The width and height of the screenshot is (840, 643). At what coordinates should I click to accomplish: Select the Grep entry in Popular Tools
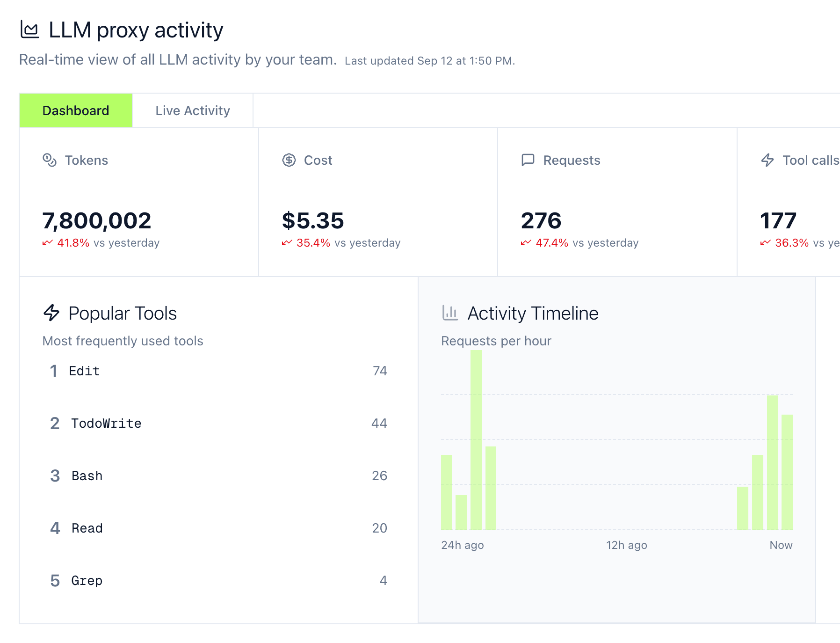pyautogui.click(x=87, y=581)
